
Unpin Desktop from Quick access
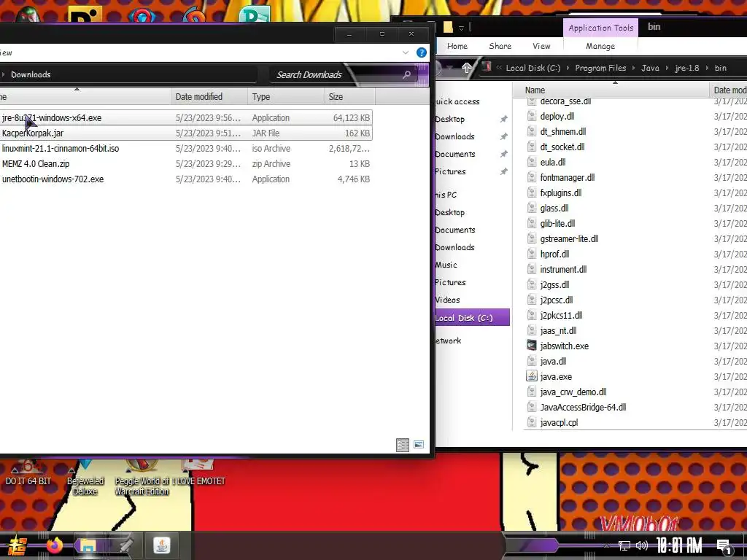pos(503,119)
